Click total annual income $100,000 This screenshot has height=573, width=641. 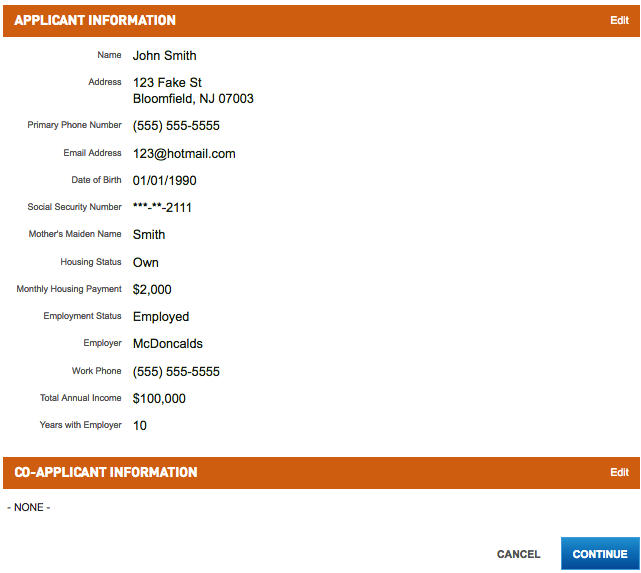159,398
